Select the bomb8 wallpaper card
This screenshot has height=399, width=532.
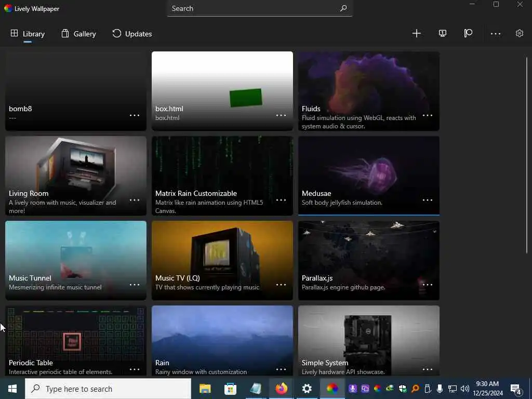click(x=76, y=91)
